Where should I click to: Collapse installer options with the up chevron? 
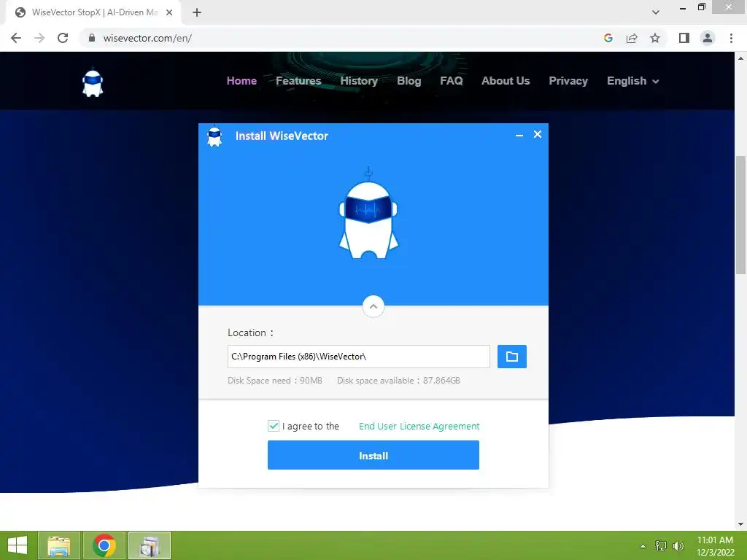point(373,306)
